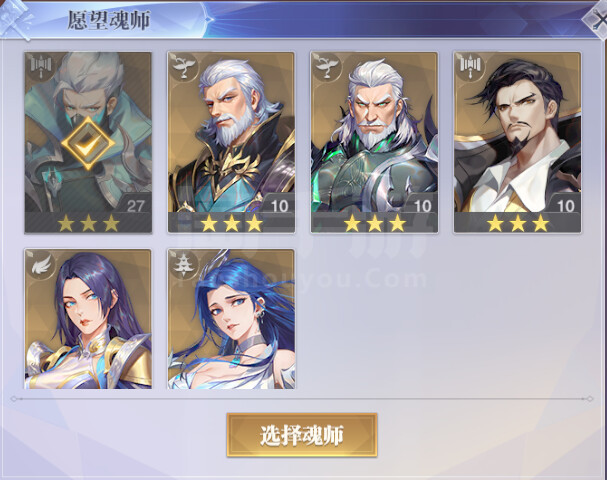Click the level 10 badge on the green-armored warrior

[422, 206]
